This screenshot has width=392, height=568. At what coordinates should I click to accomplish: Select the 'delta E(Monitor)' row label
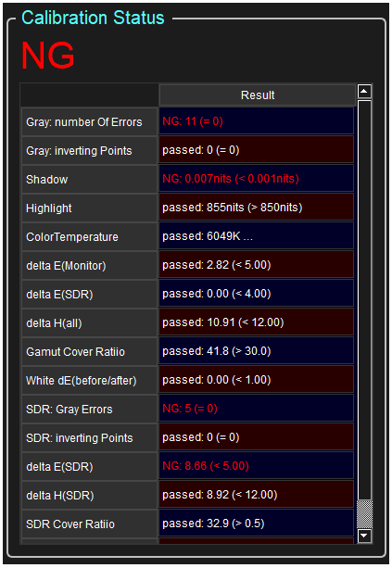pos(90,266)
